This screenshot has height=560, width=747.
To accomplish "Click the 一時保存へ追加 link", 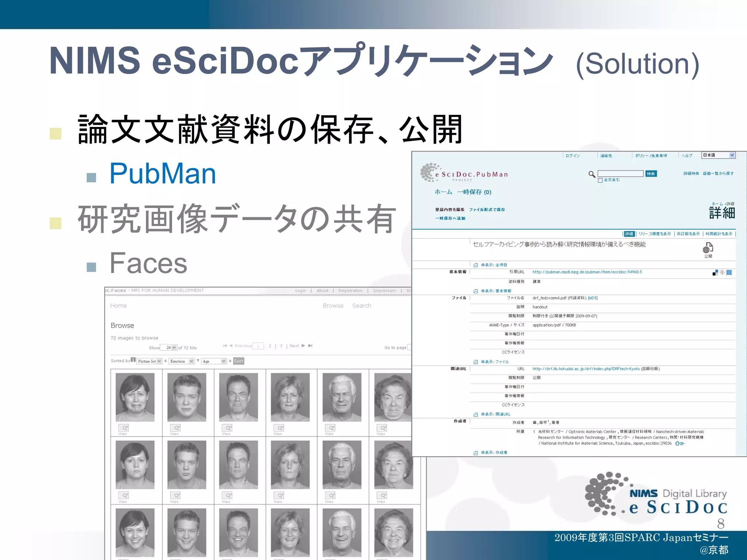I will [450, 218].
